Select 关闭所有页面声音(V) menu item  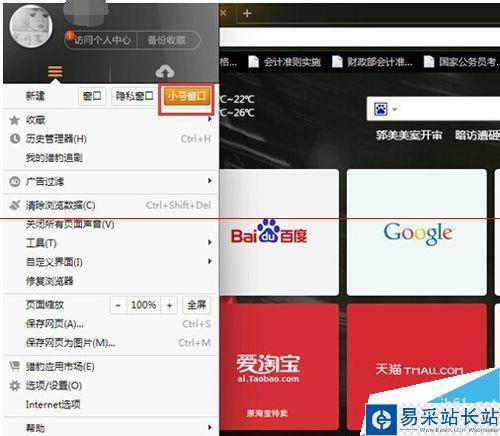(110, 224)
